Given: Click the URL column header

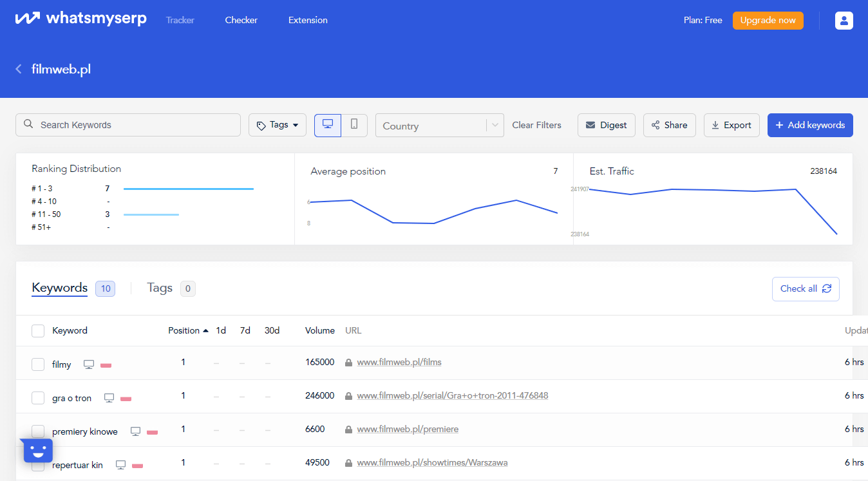Looking at the screenshot, I should [354, 330].
